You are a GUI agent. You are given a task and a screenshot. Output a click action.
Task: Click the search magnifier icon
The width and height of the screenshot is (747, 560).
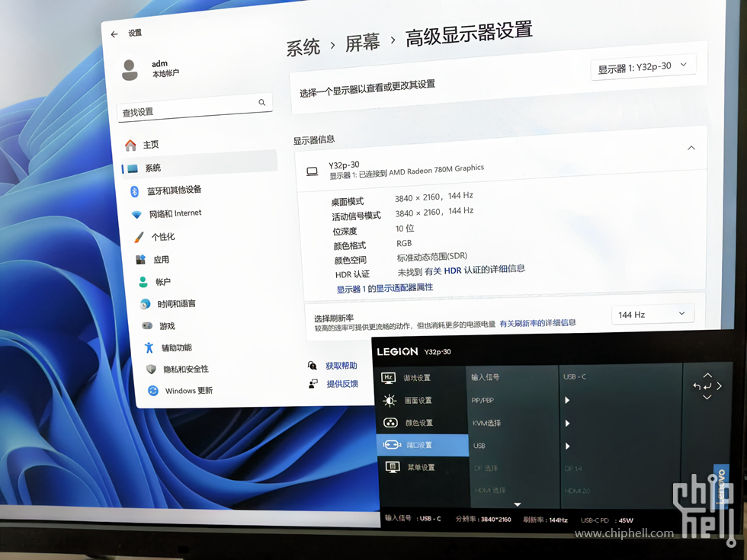[262, 102]
